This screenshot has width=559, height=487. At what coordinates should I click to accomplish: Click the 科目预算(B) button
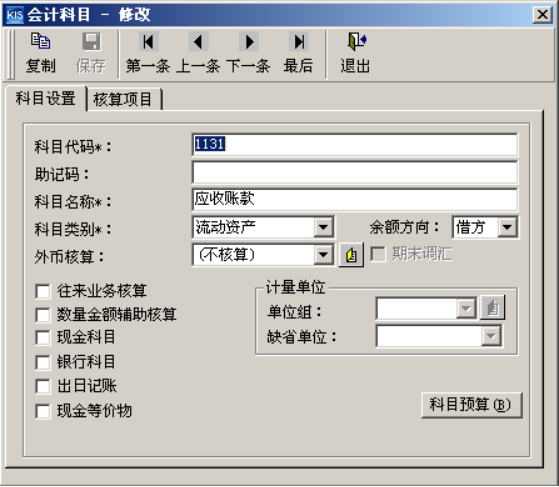coord(471,405)
